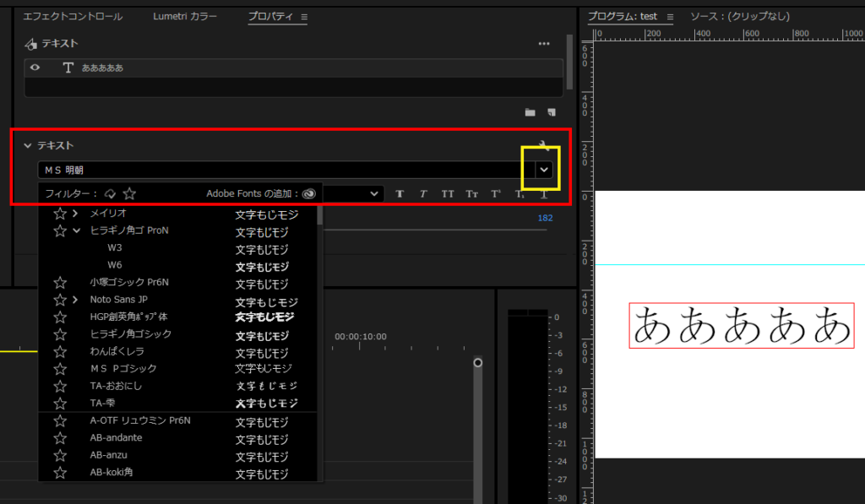Choose the 小塚ゴシック Pr6N font
Screen dimensions: 865x504
[x=129, y=283]
